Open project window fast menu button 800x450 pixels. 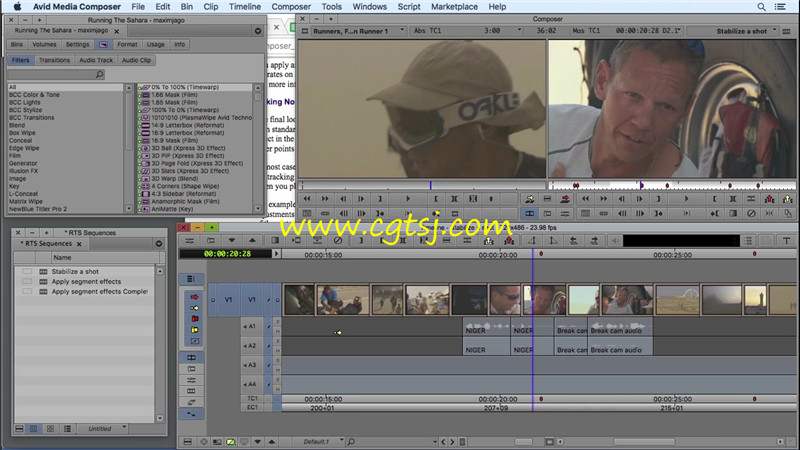click(x=258, y=31)
